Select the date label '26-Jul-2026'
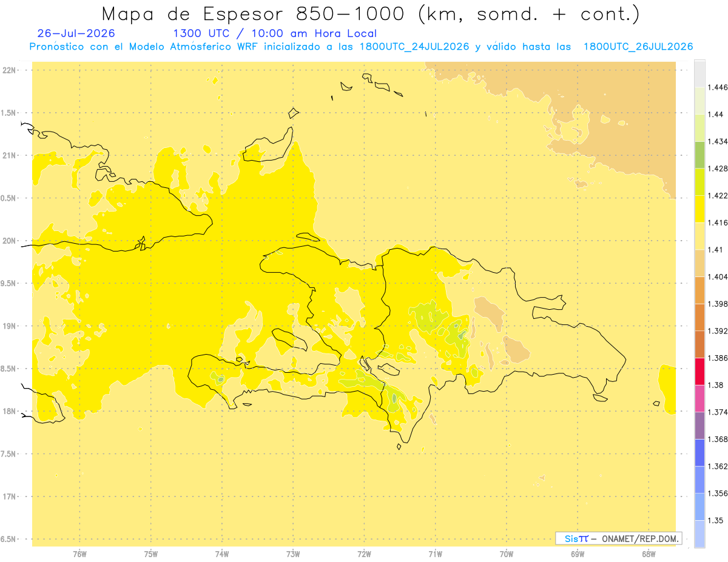The width and height of the screenshot is (728, 562). coord(76,34)
